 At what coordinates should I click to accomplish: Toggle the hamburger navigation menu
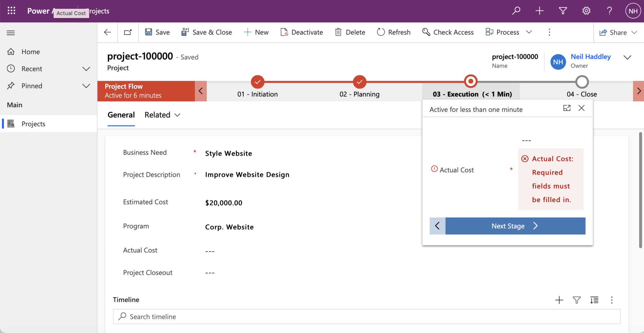click(x=11, y=33)
